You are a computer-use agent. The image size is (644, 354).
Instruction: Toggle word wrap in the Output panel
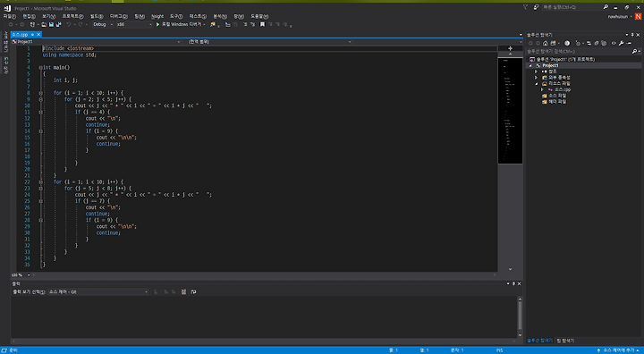[x=193, y=292]
